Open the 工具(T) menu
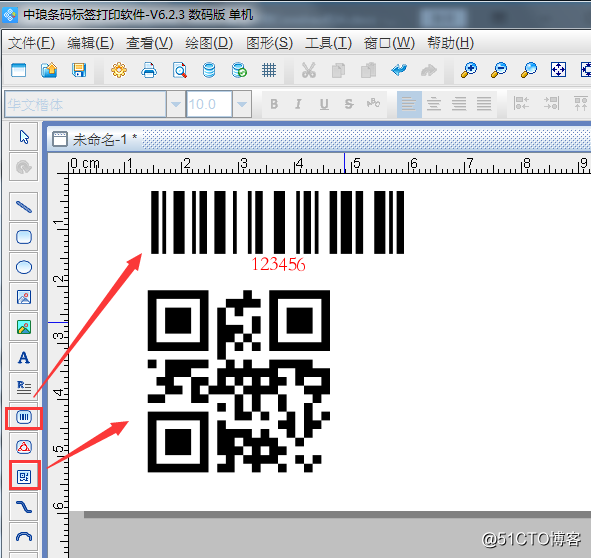Image resolution: width=591 pixels, height=558 pixels. tap(328, 43)
